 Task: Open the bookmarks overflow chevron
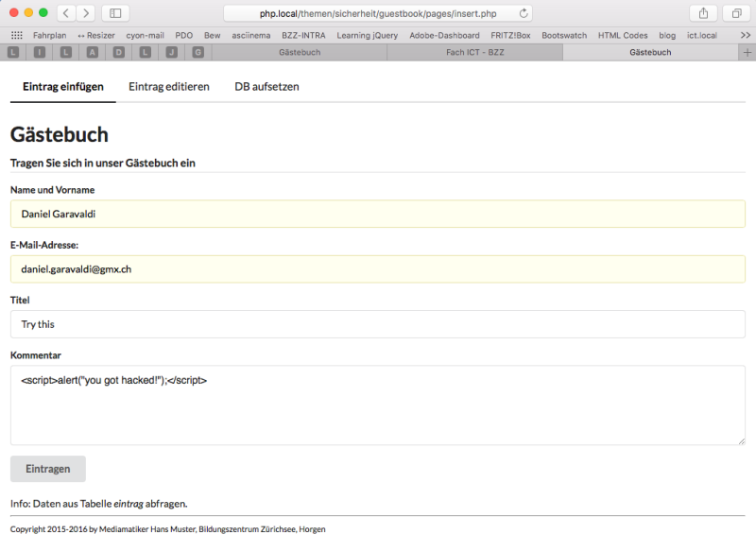click(x=746, y=35)
